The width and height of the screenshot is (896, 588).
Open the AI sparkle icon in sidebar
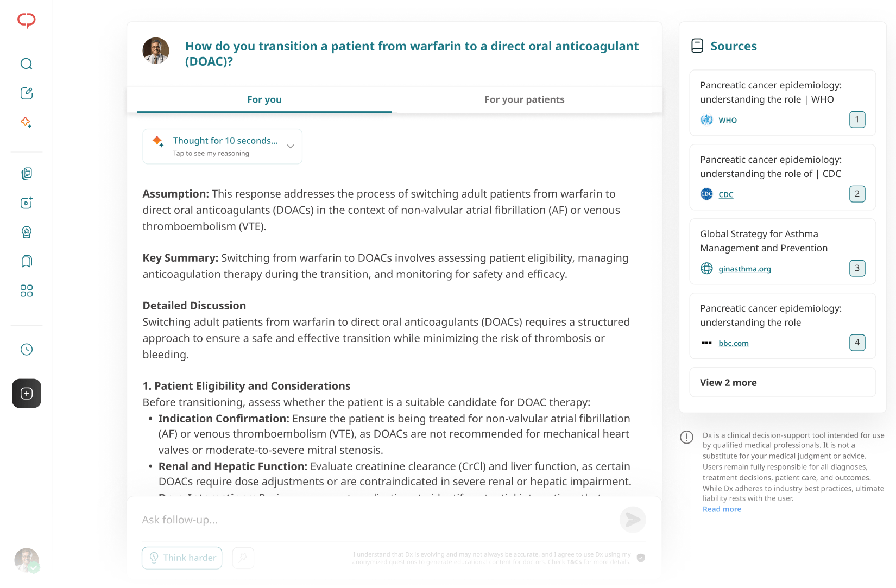(x=27, y=123)
